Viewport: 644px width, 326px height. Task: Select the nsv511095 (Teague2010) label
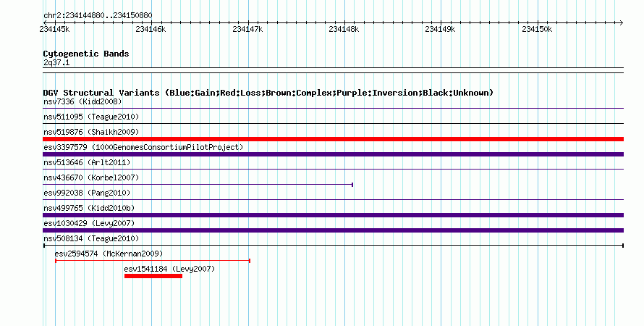coord(91,117)
